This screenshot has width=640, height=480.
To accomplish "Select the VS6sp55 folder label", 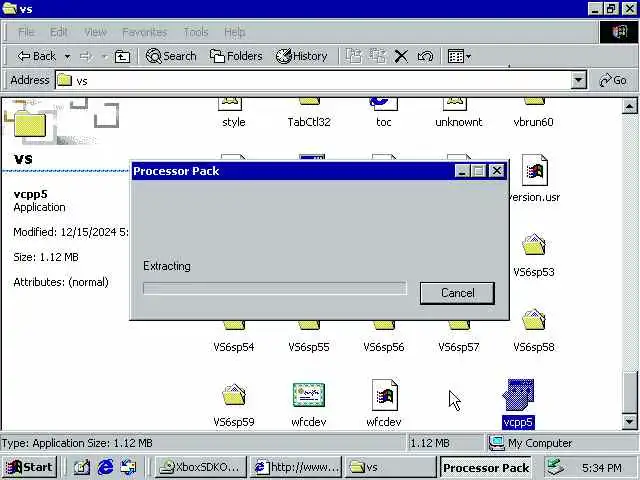I will [x=309, y=347].
